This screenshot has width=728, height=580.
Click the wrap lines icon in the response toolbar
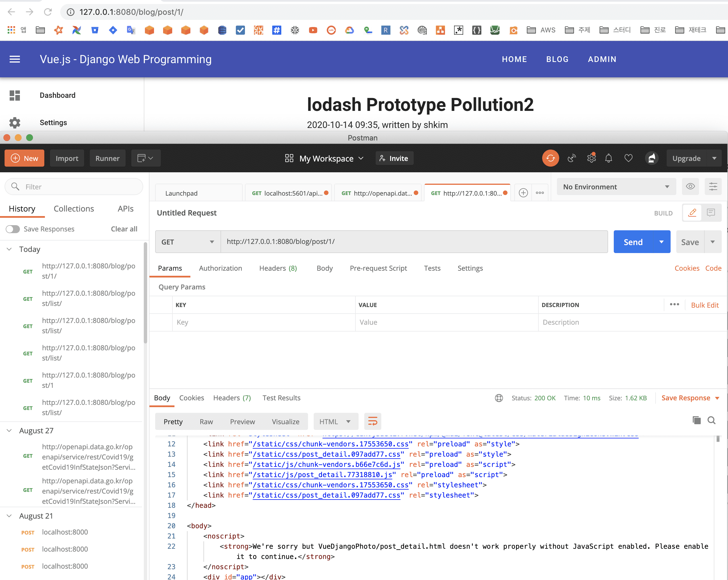click(x=373, y=421)
